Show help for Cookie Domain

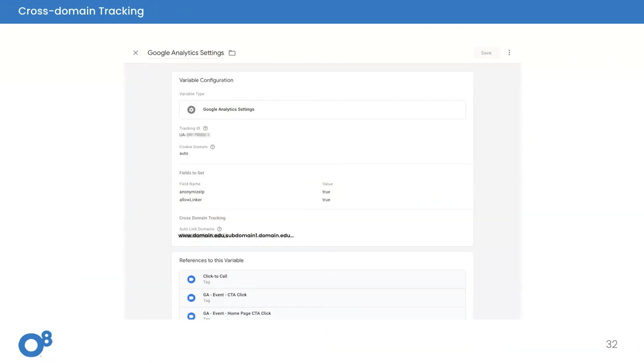(213, 147)
